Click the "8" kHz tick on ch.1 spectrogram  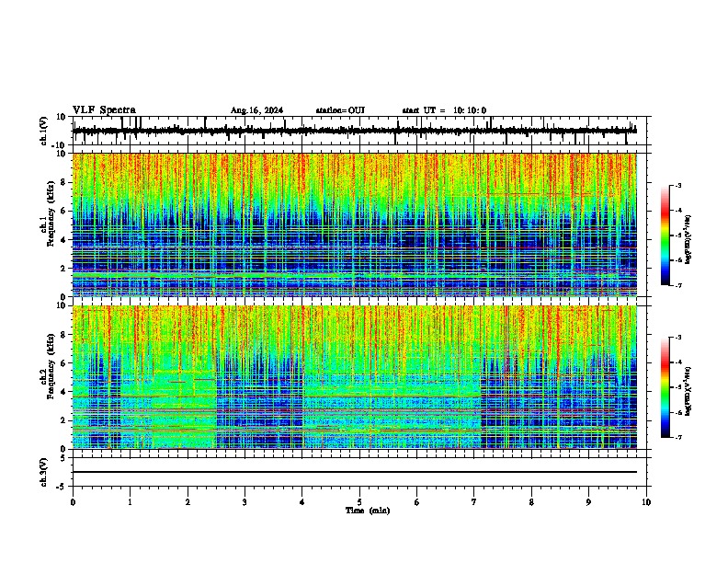pos(64,182)
